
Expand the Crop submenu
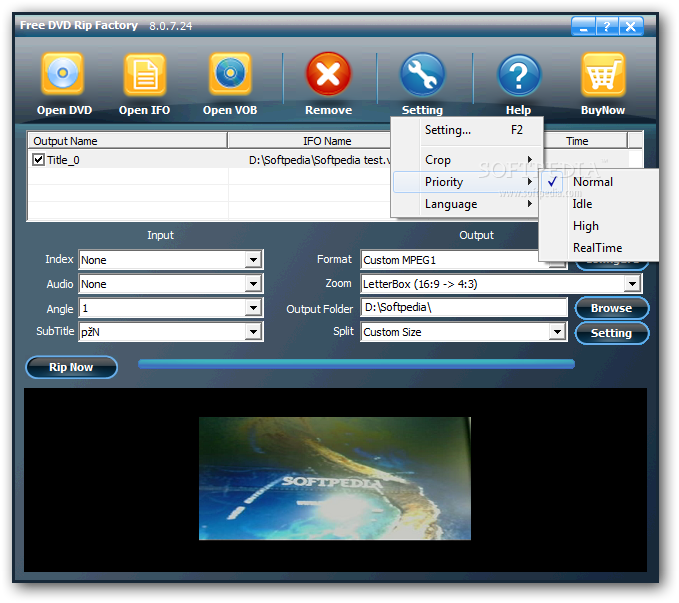click(467, 160)
